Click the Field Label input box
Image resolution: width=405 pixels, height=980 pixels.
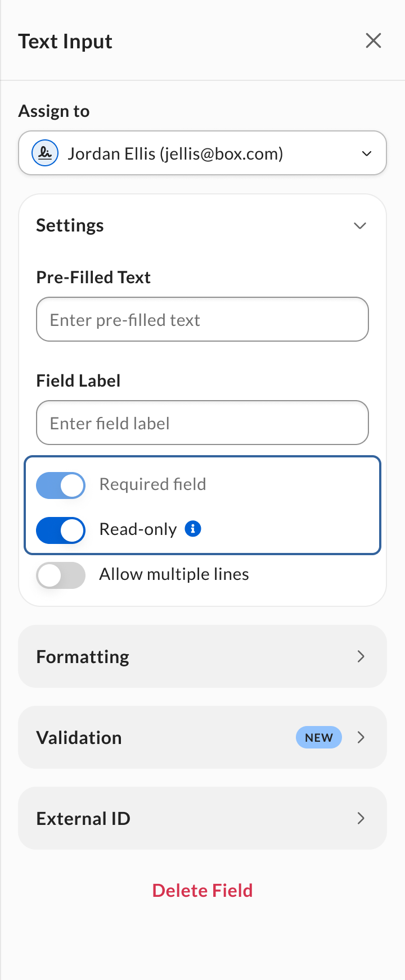[x=202, y=423]
